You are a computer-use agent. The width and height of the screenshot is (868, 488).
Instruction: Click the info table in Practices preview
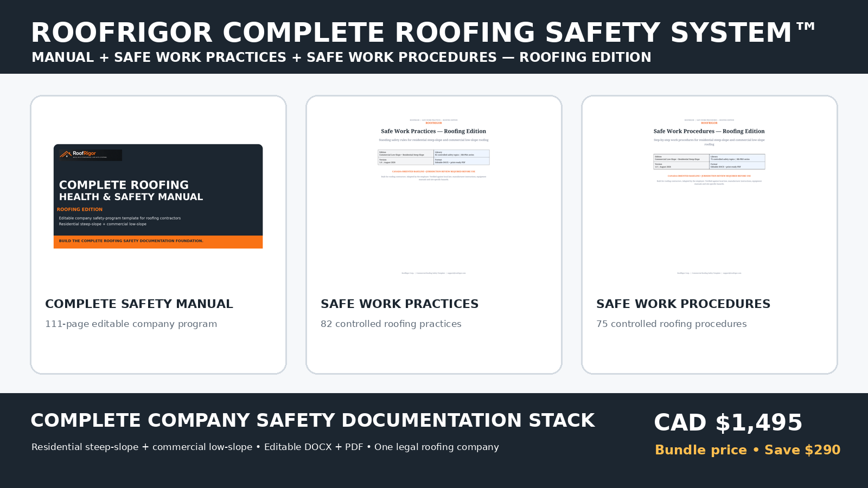433,157
